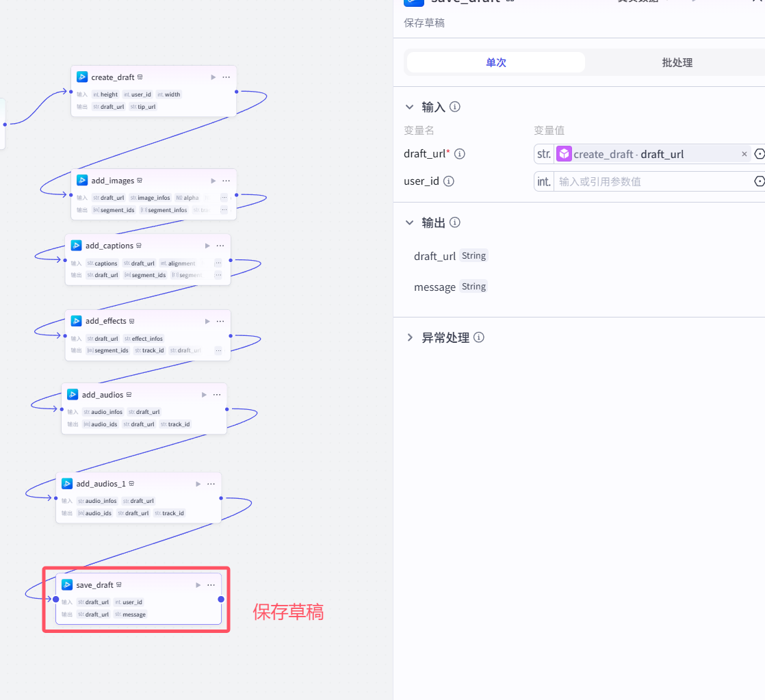
Task: Click output port of save_draft node
Action: click(221, 599)
